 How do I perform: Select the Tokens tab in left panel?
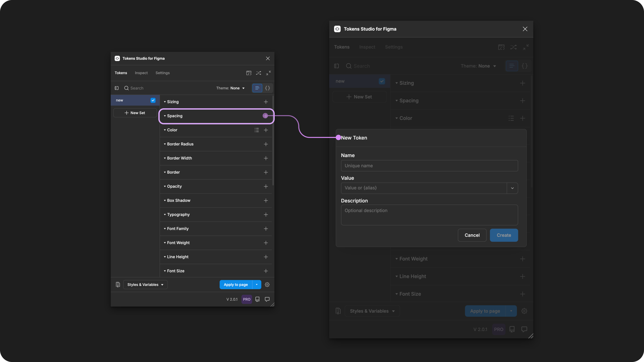tap(121, 73)
